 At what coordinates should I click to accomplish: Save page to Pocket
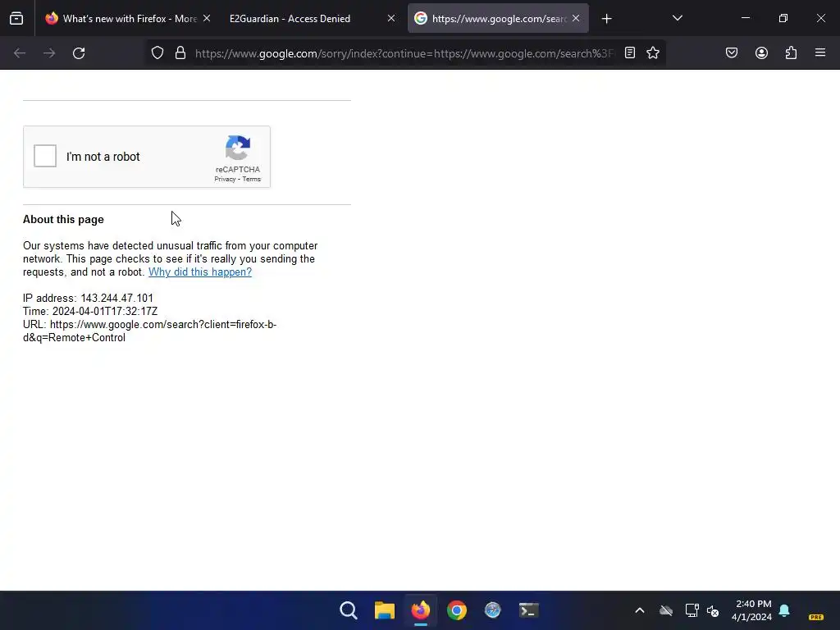(732, 52)
